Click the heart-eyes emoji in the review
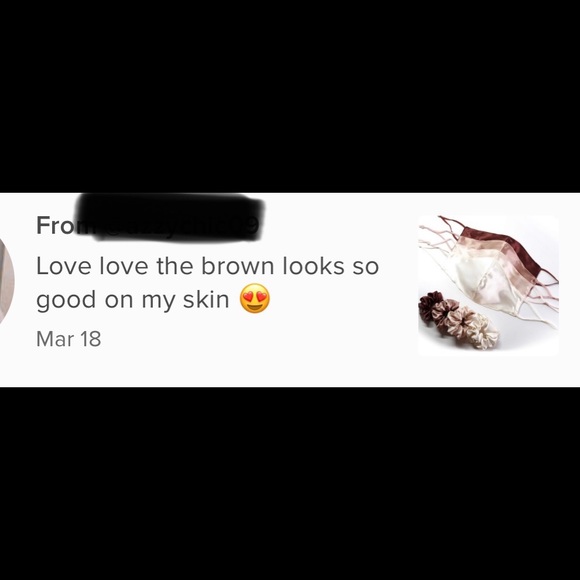580x580 pixels. [x=255, y=299]
